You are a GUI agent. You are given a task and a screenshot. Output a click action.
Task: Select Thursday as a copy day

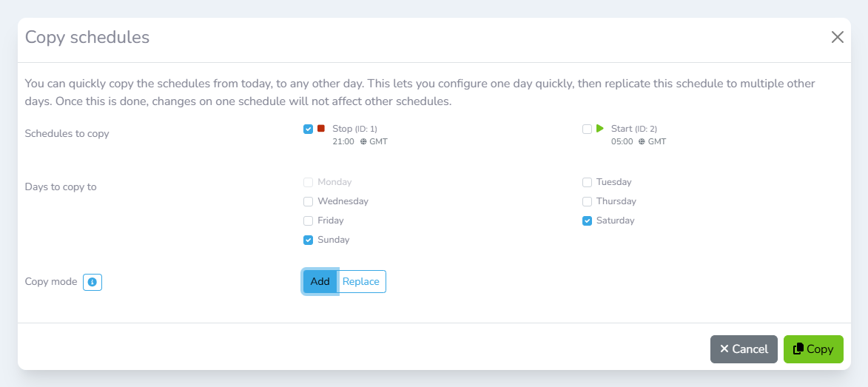pyautogui.click(x=587, y=201)
